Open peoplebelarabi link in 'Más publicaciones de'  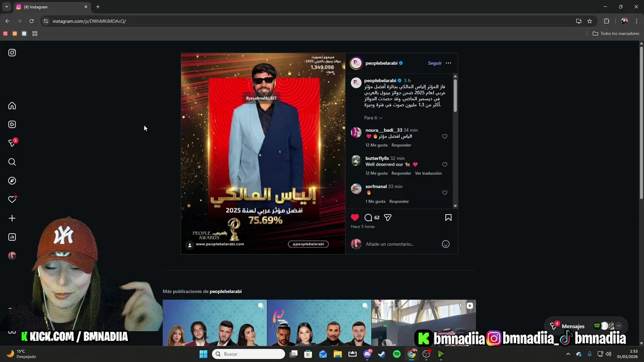click(x=225, y=292)
